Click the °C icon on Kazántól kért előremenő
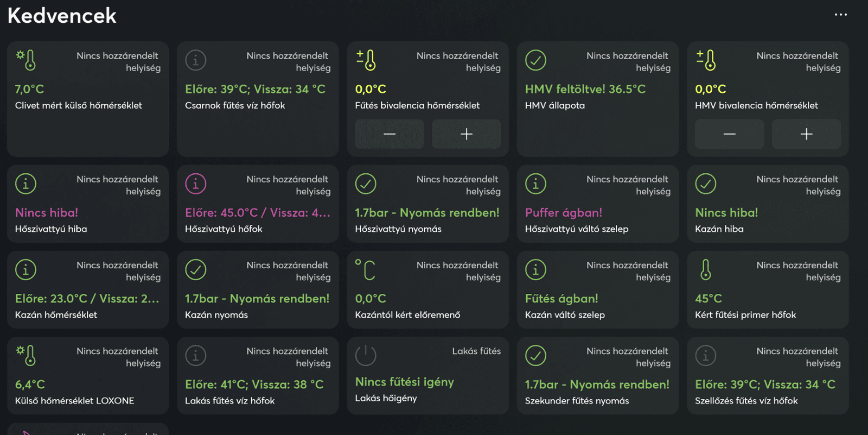 click(x=366, y=269)
